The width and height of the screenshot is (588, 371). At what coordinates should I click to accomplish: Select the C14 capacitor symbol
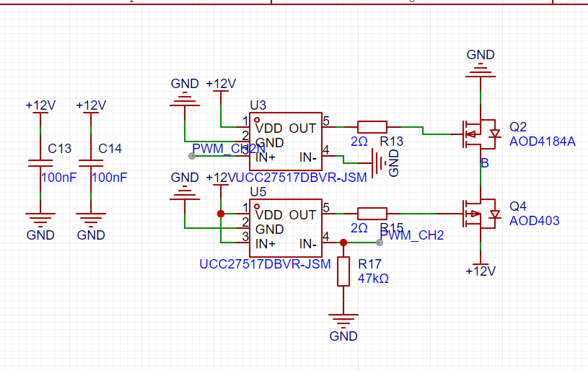tap(91, 163)
